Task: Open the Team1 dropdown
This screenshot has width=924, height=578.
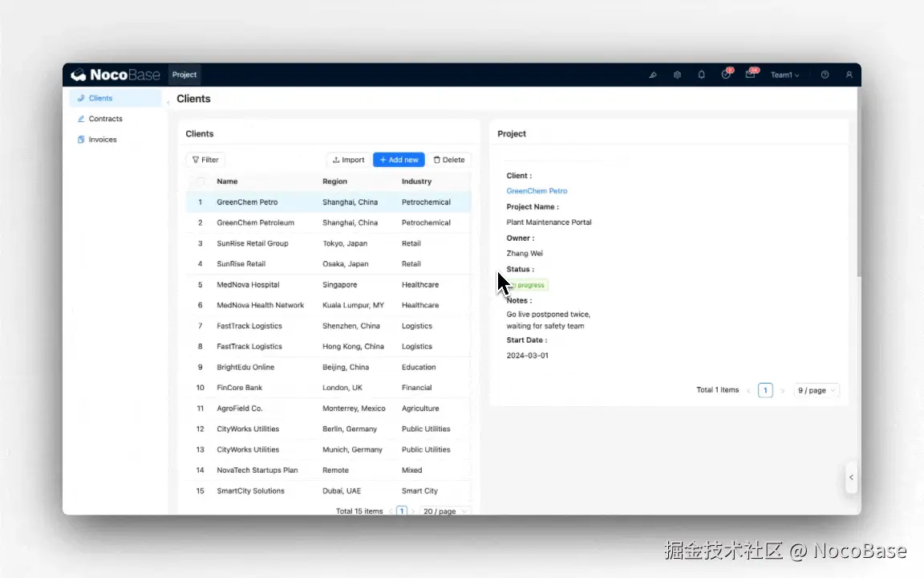Action: coord(784,75)
